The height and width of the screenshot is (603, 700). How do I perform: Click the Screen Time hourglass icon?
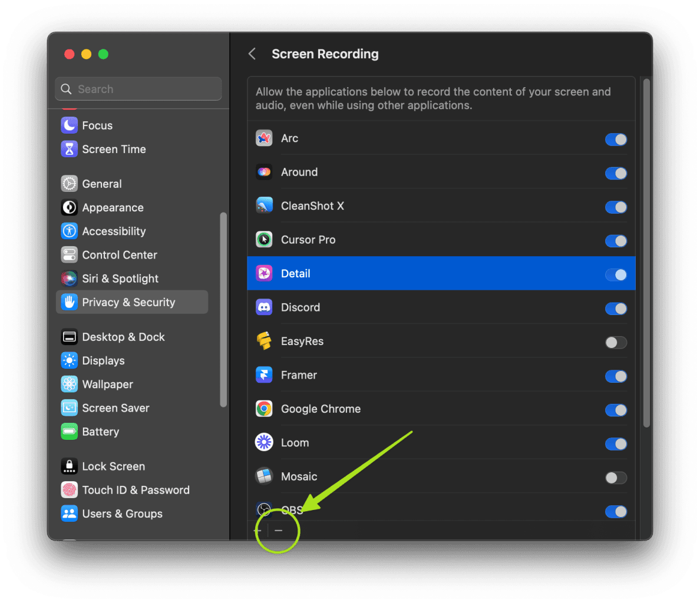point(69,149)
